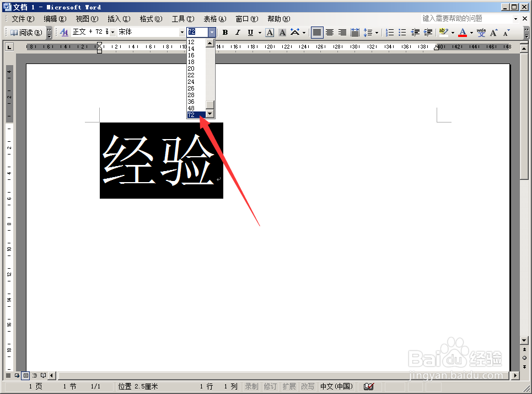Click the line spacing icon
This screenshot has height=394, width=532.
point(368,33)
